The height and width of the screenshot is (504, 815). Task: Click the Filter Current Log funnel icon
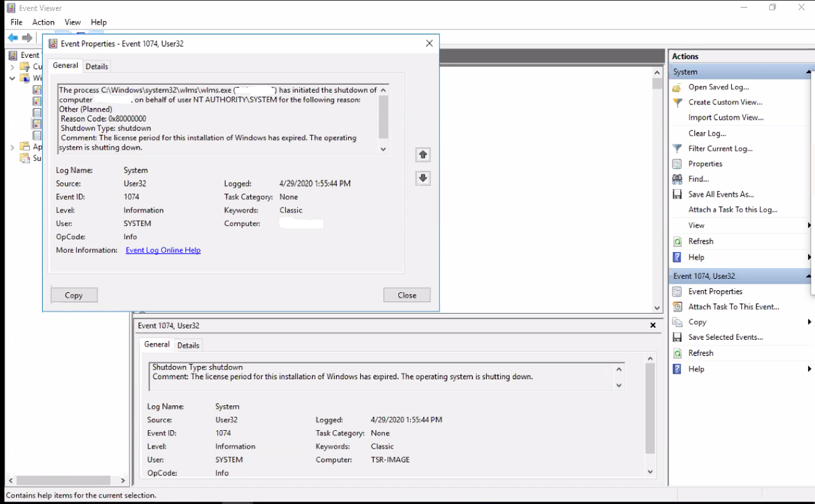(678, 148)
